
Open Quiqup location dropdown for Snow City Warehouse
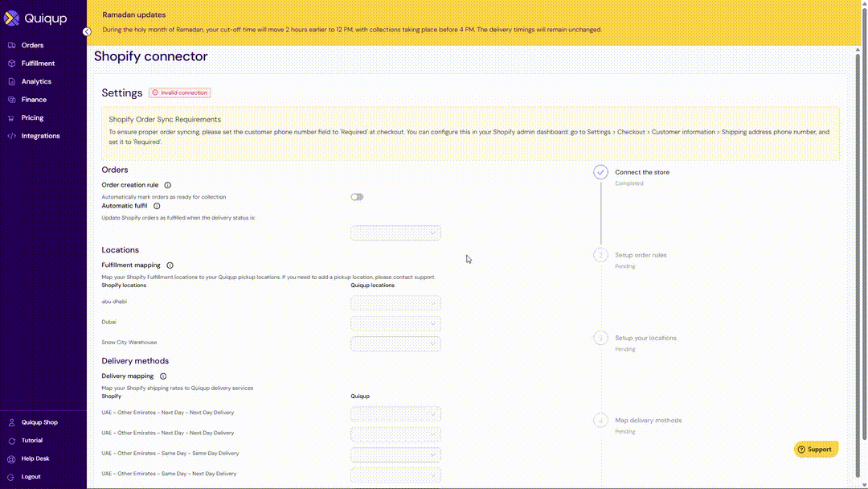[x=395, y=344]
